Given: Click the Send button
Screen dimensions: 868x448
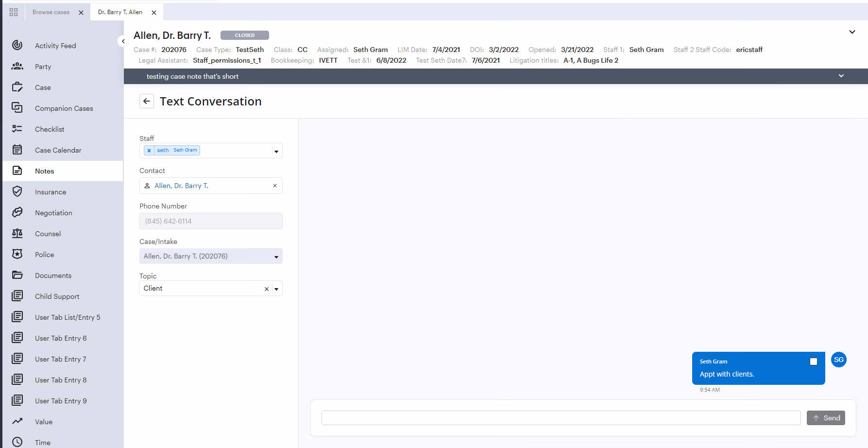Looking at the screenshot, I should (x=826, y=418).
